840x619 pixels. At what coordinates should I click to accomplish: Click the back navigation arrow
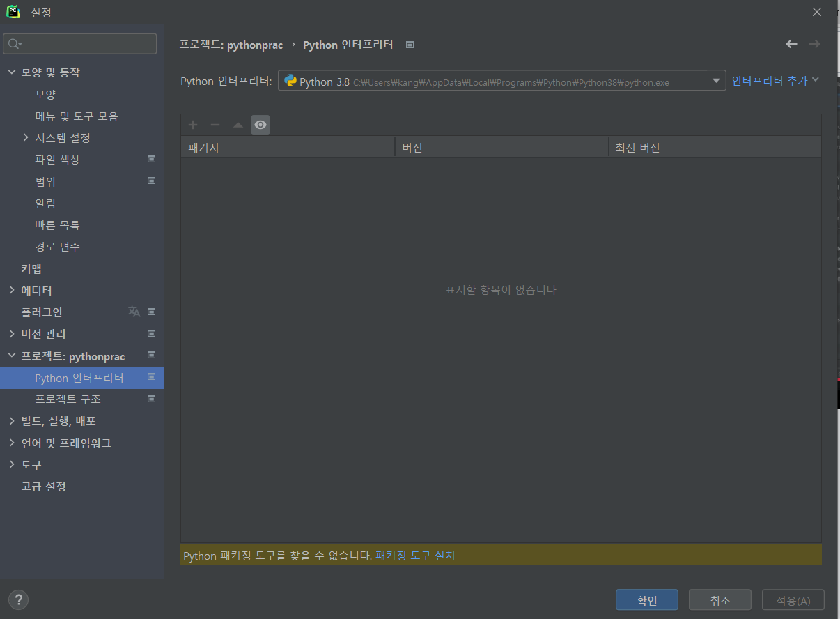[791, 44]
